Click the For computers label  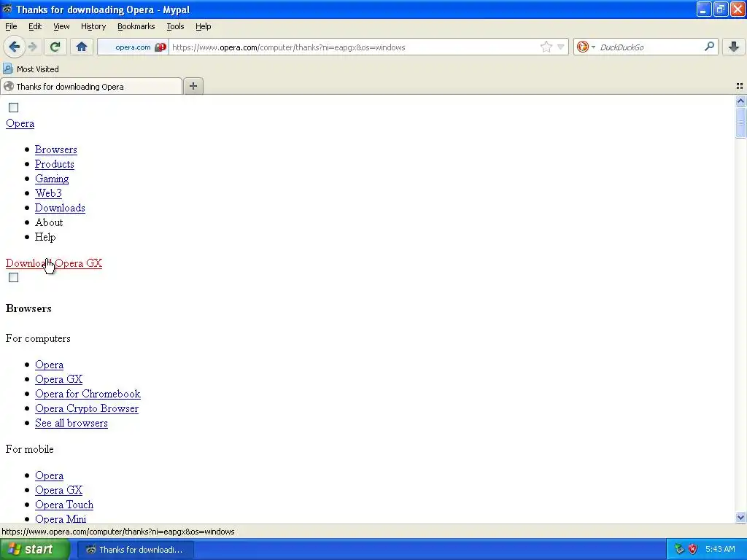38,338
